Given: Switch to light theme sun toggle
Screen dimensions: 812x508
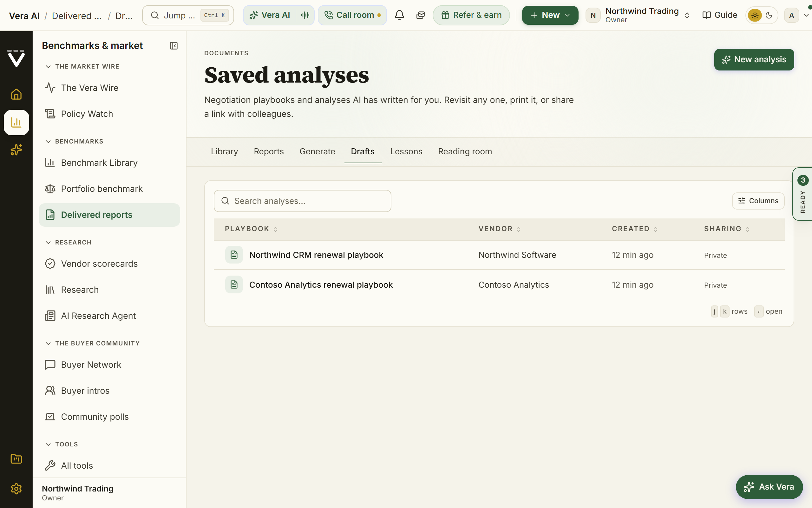Looking at the screenshot, I should coord(755,15).
